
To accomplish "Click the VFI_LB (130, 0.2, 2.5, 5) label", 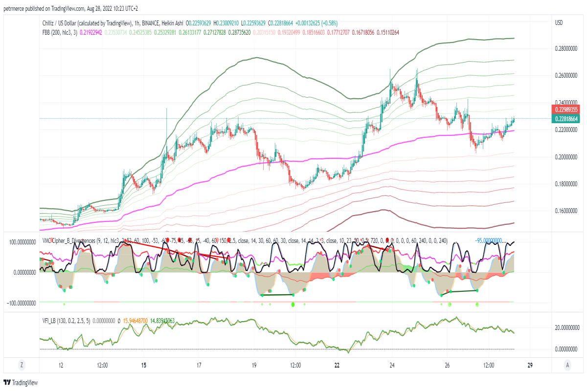I will (x=66, y=321).
